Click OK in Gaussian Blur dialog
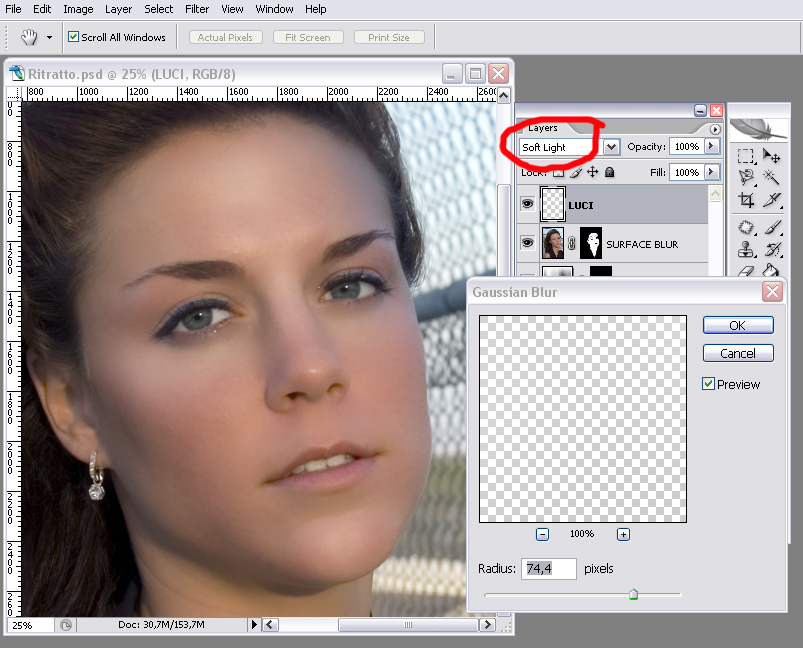Viewport: 803px width, 648px height. click(737, 325)
